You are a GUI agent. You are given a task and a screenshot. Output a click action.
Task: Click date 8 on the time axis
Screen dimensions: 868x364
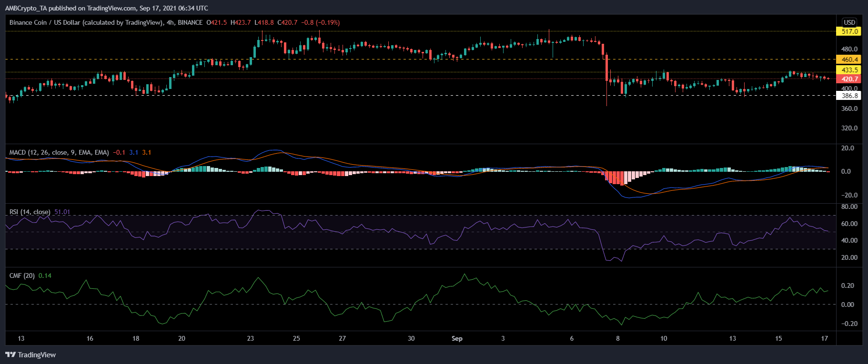pos(618,338)
